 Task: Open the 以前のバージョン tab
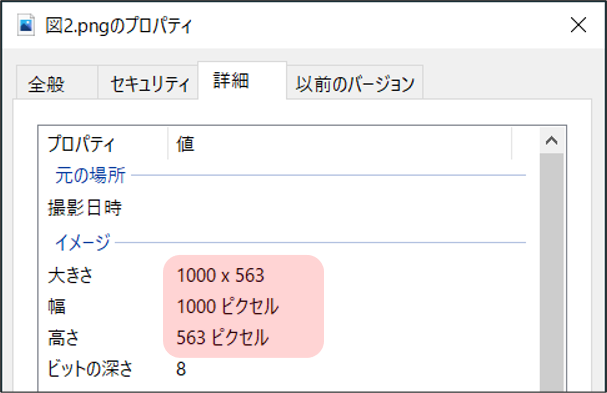coord(355,83)
